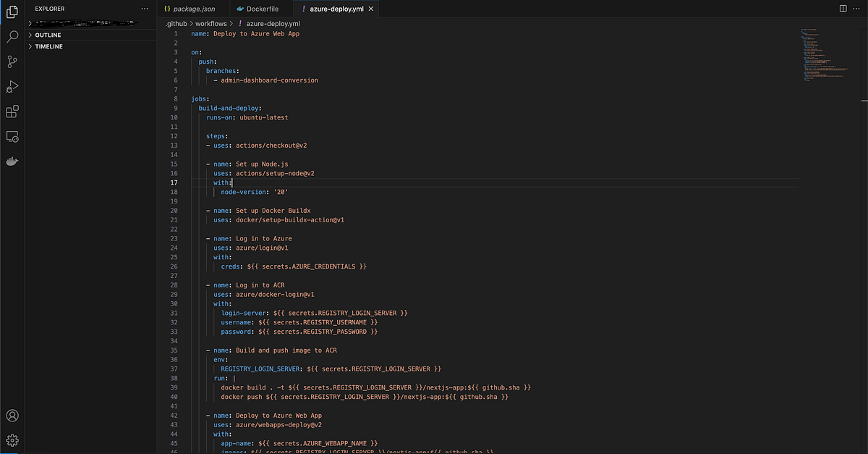
Task: Click 'docker/setup-buildx-action@v1' text
Action: pyautogui.click(x=290, y=220)
